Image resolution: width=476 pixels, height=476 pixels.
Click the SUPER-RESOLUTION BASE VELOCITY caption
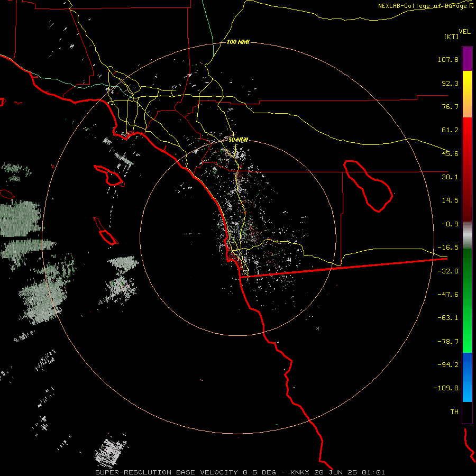(x=240, y=472)
